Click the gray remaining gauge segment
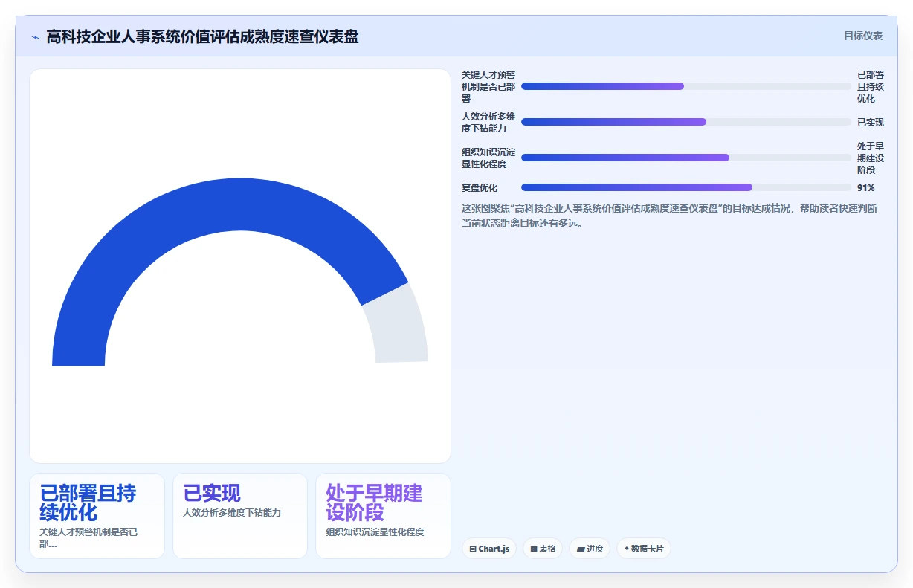Viewport: 913px width, 588px height. pyautogui.click(x=398, y=324)
